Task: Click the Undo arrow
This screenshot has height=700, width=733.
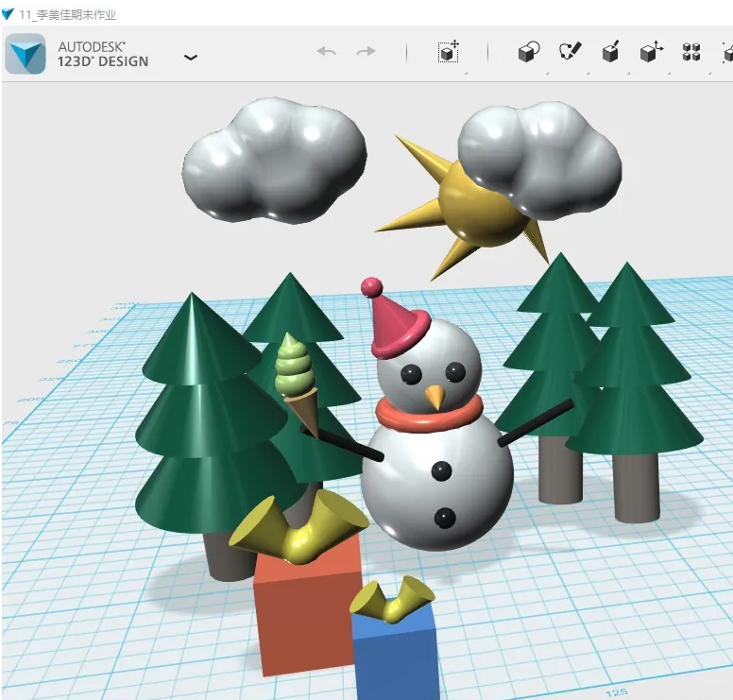Action: (x=327, y=52)
